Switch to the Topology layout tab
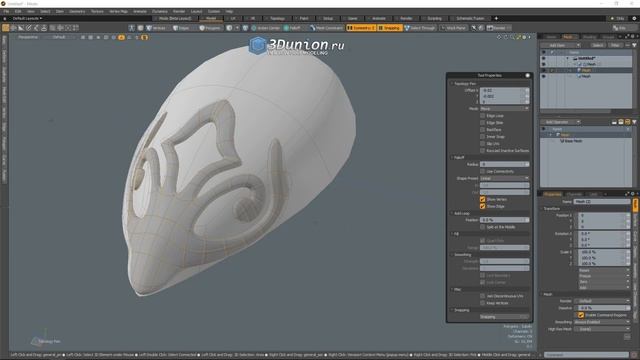640x360 pixels. coord(277,18)
